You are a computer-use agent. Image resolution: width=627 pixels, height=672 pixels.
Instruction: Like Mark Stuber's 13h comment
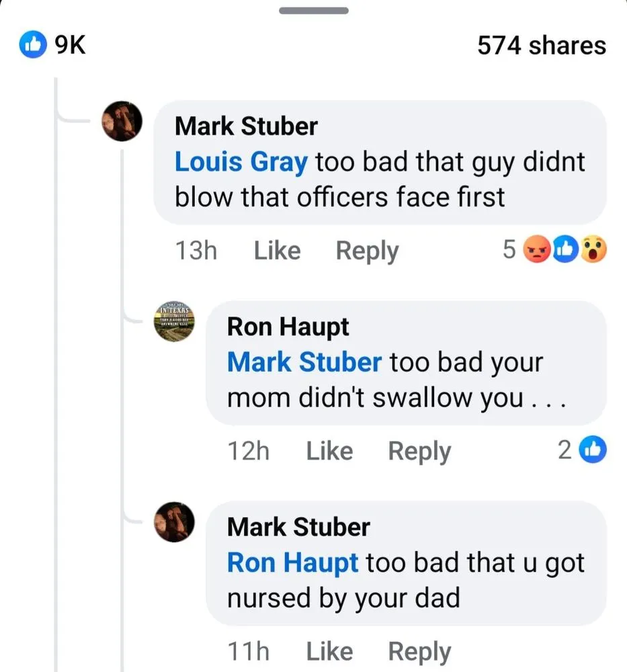click(277, 251)
